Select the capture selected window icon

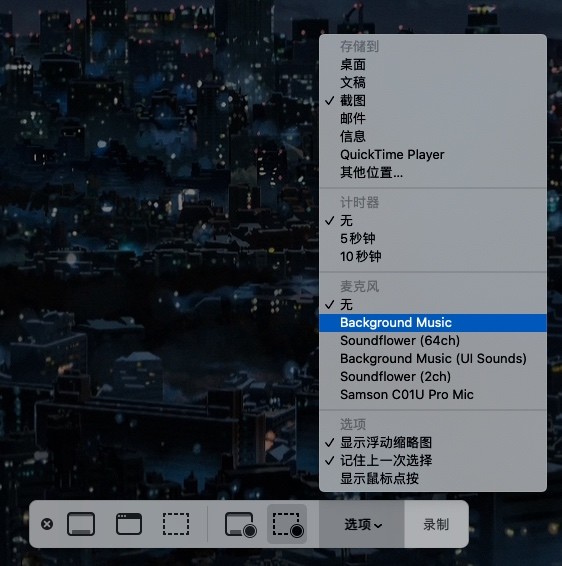click(x=129, y=524)
